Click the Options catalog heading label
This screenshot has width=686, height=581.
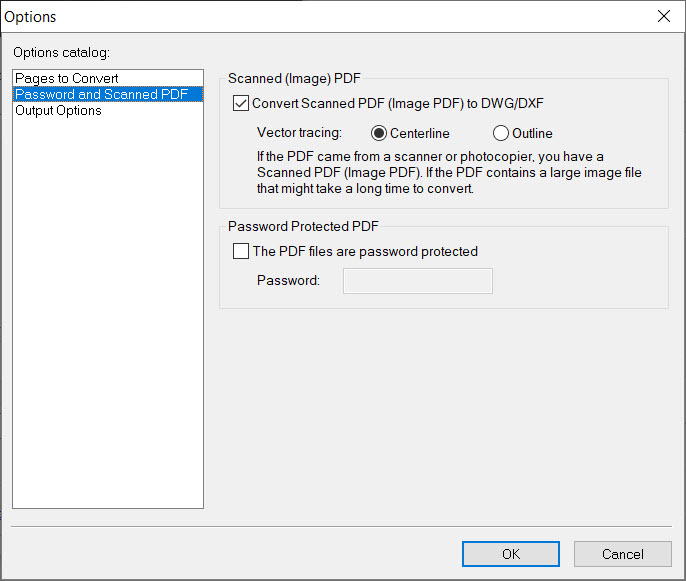tap(61, 52)
